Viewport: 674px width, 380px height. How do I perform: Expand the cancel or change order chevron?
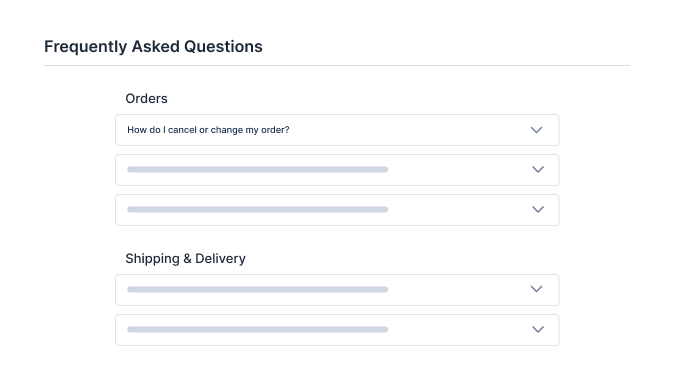click(x=536, y=130)
